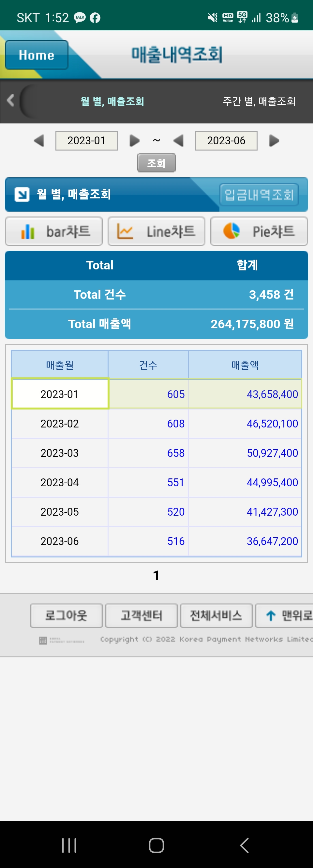This screenshot has height=868, width=313.
Task: Select the 월 별, 매출조회 tab
Action: (112, 101)
